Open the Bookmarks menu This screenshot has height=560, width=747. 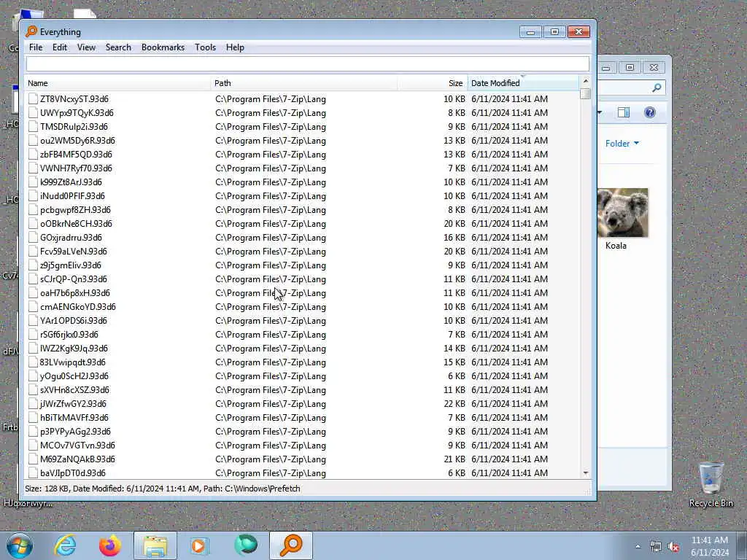[163, 47]
